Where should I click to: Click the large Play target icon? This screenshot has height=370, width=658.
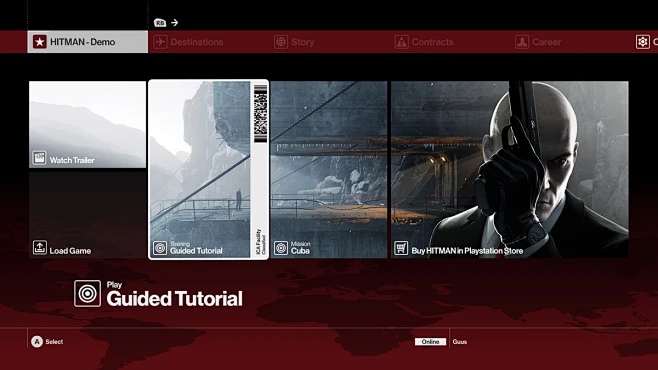tap(87, 294)
